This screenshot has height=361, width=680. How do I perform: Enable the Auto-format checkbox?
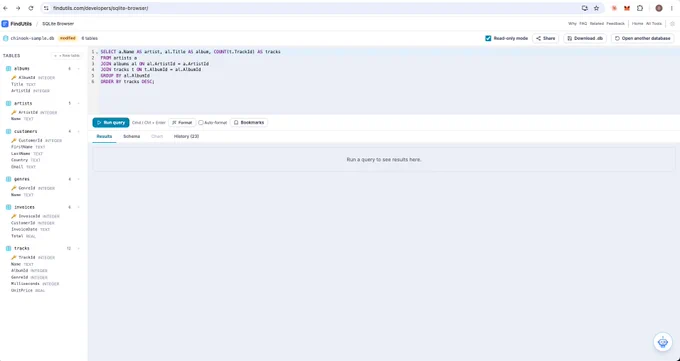201,123
